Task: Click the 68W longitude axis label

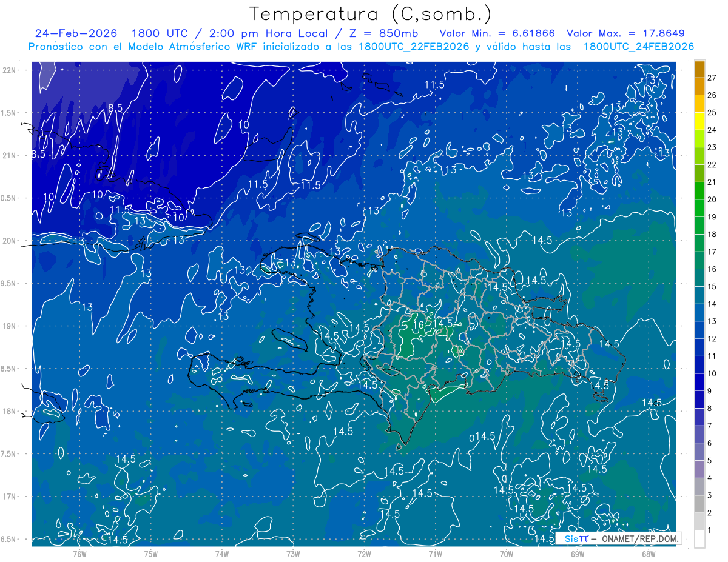Action: [x=649, y=554]
